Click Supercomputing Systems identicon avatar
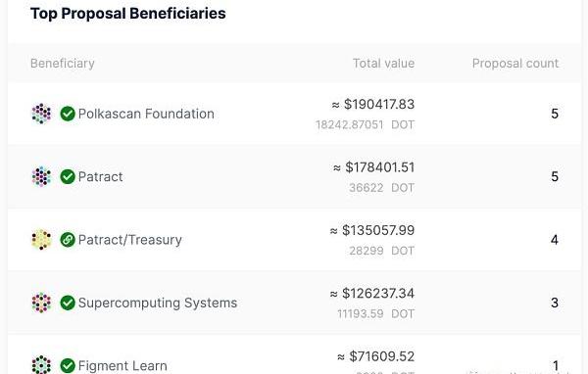Image resolution: width=588 pixels, height=374 pixels. [41, 303]
